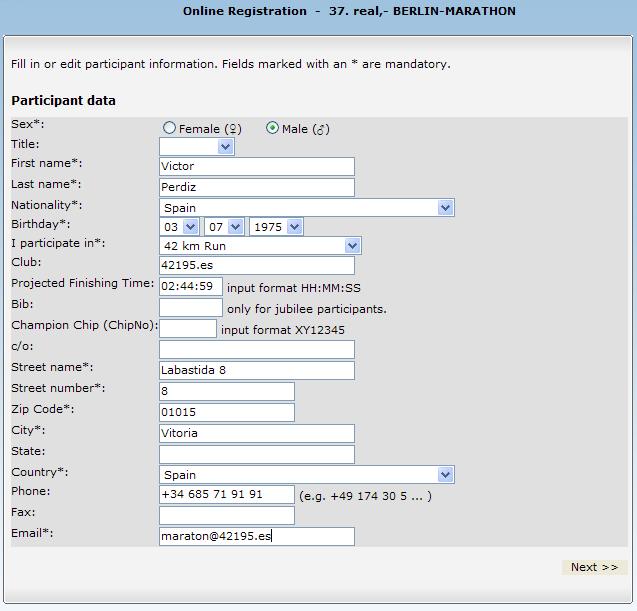
Task: Open the Country dropdown
Action: point(306,474)
